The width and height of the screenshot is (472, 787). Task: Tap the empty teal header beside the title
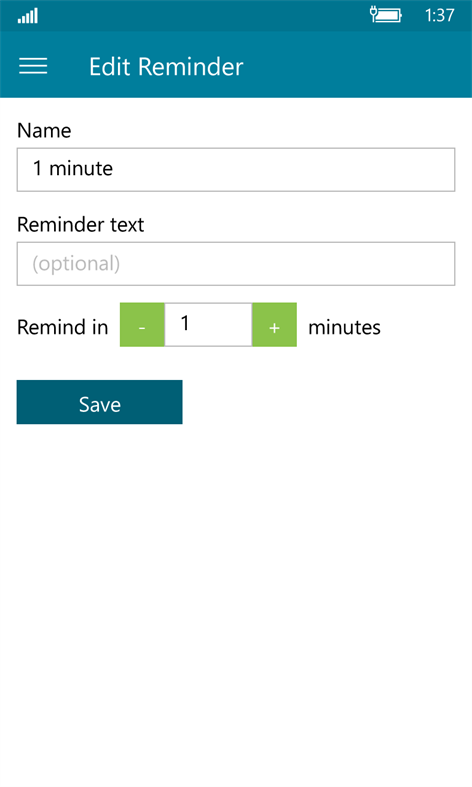coord(357,65)
